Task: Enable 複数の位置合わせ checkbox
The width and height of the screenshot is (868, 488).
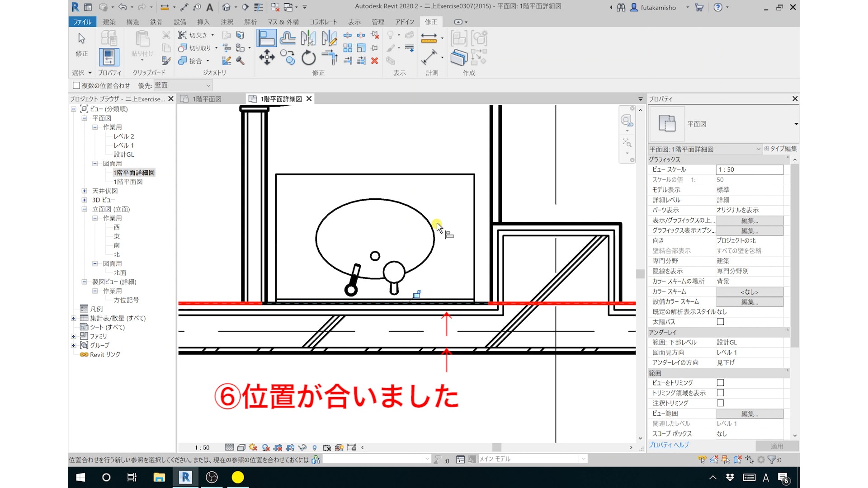Action: (x=76, y=85)
